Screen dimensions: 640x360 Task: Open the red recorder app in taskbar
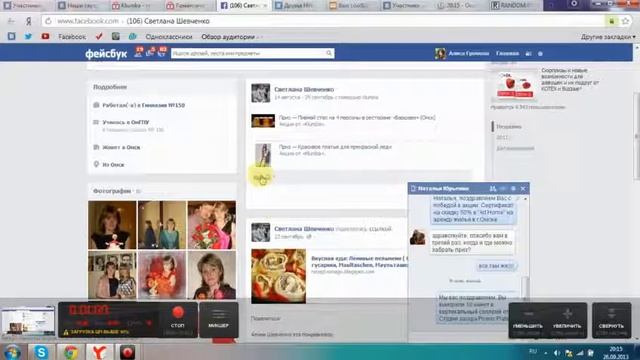click(127, 352)
